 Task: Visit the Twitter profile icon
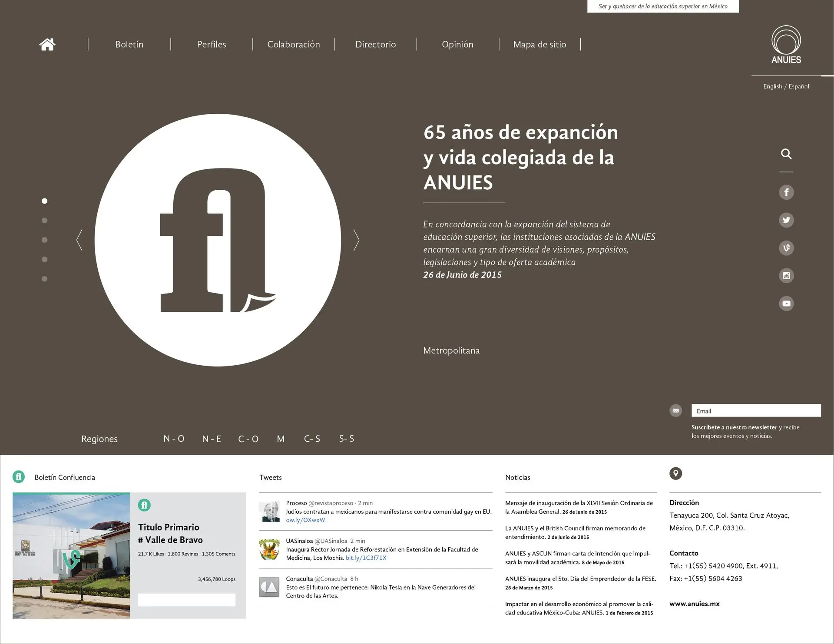786,220
